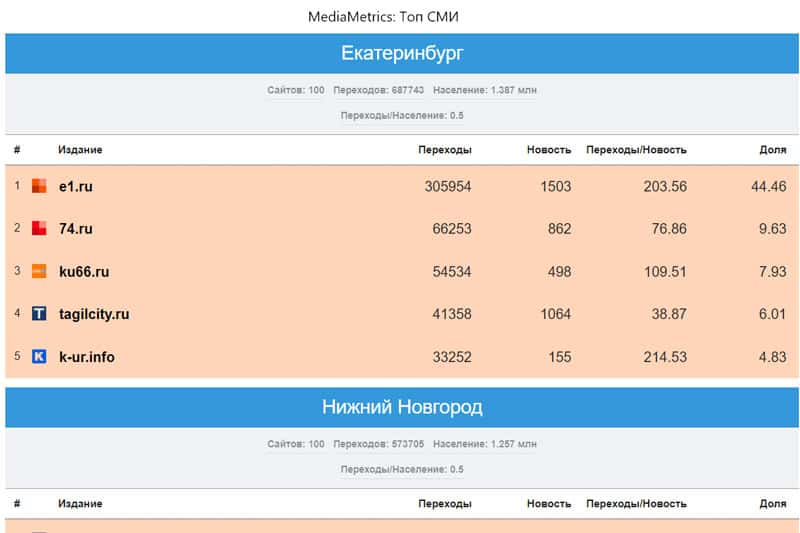
Task: Open the k-ur.info publication link
Action: pos(87,357)
